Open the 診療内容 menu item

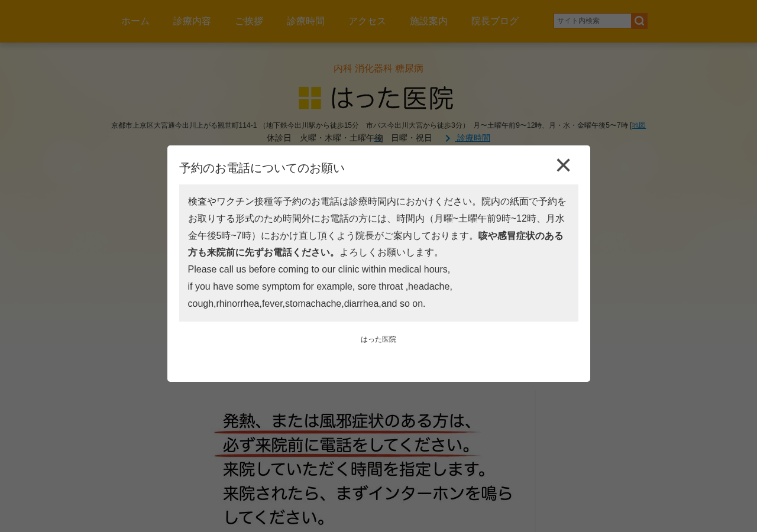192,21
